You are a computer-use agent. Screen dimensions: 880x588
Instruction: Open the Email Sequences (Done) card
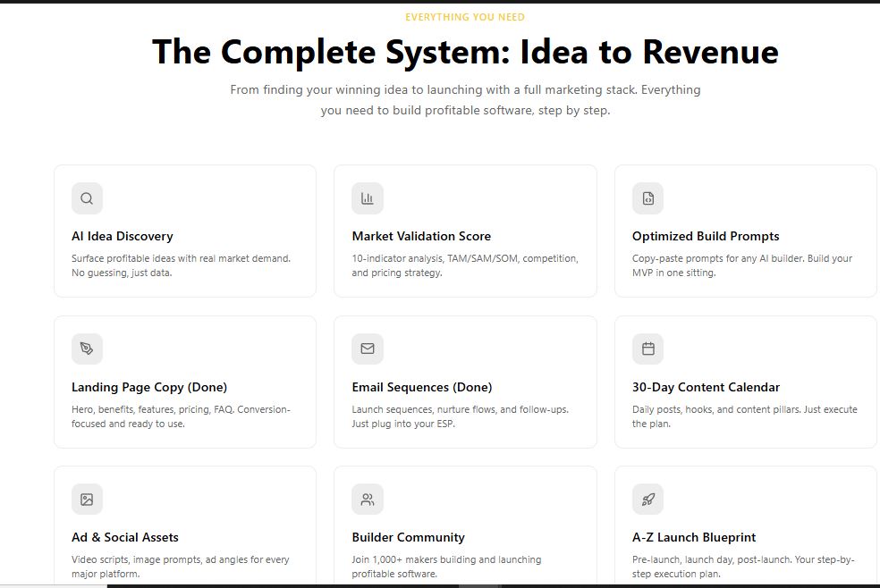pos(421,387)
